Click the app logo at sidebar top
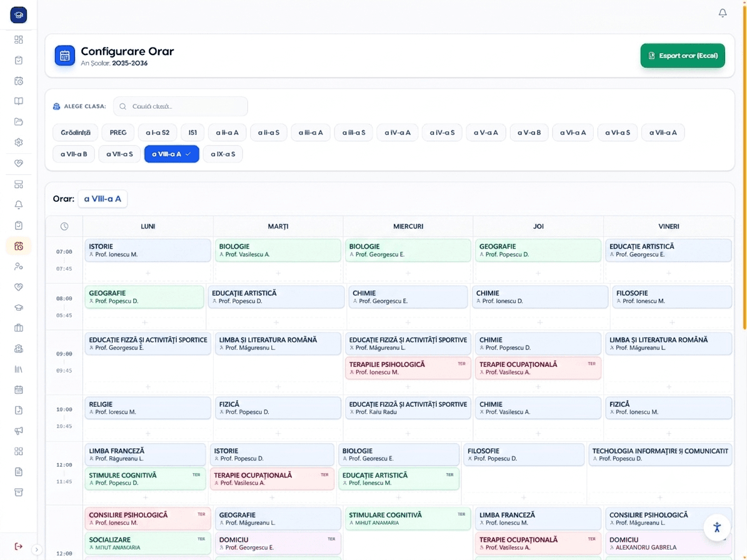 (19, 15)
